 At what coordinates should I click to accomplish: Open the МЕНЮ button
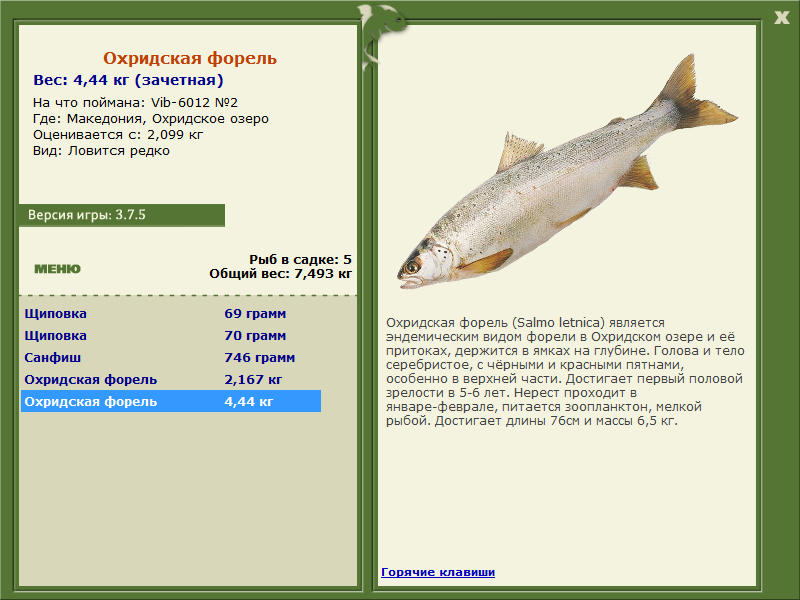[57, 269]
